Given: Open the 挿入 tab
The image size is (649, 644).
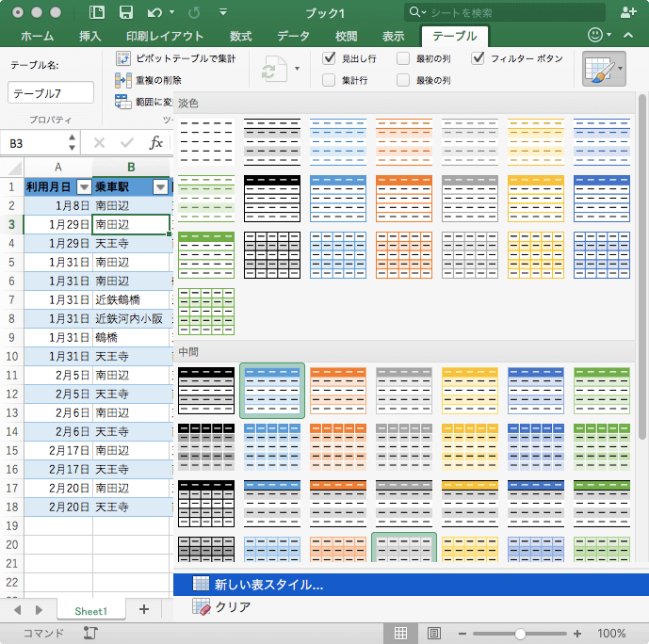Looking at the screenshot, I should click(90, 37).
